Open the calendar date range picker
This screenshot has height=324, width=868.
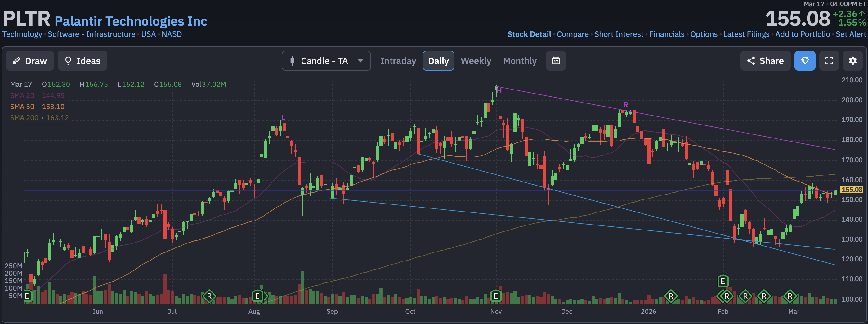(x=556, y=61)
